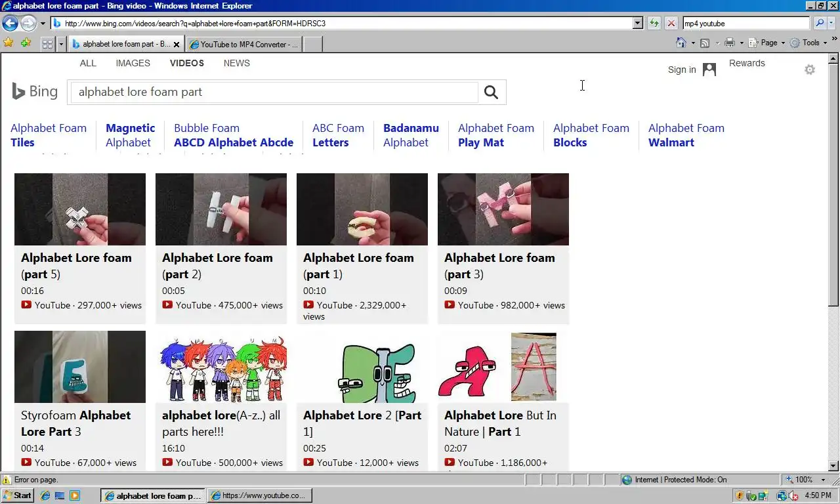Click Badanamu Alphabet suggestion
The image size is (840, 504).
click(x=411, y=135)
